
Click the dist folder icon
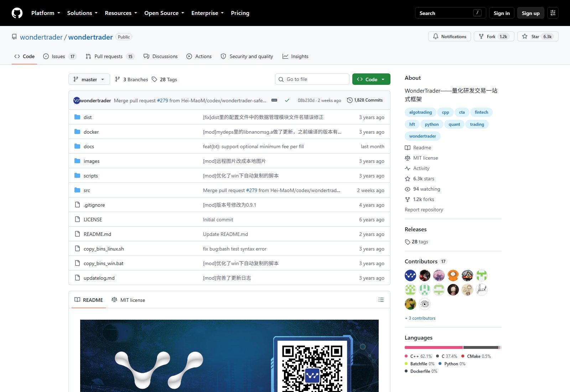(x=77, y=117)
